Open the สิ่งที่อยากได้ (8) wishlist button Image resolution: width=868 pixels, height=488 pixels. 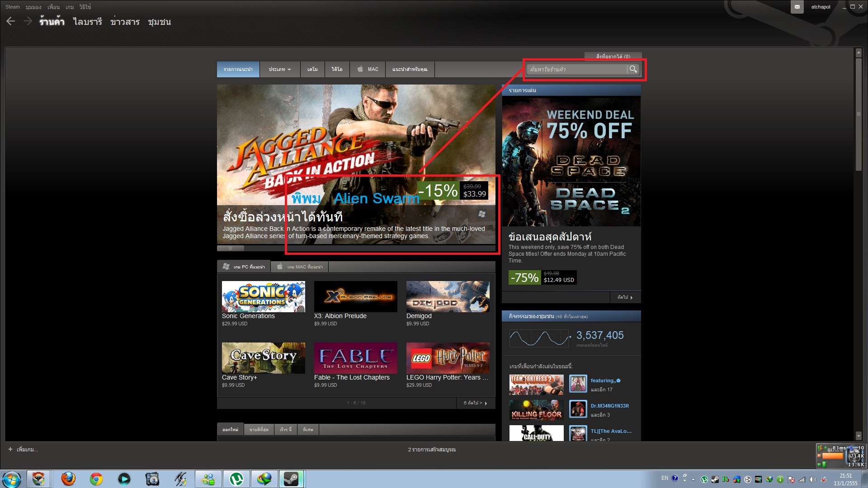[x=613, y=56]
